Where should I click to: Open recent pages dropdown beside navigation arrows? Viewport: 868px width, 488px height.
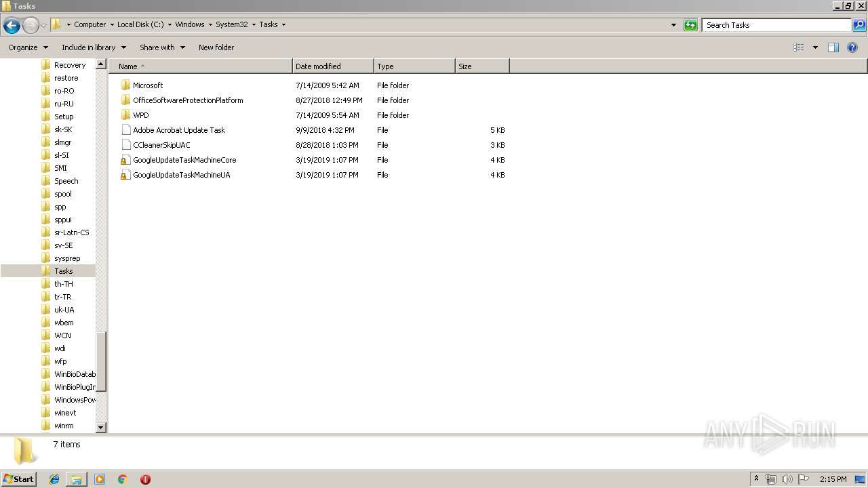tap(43, 25)
